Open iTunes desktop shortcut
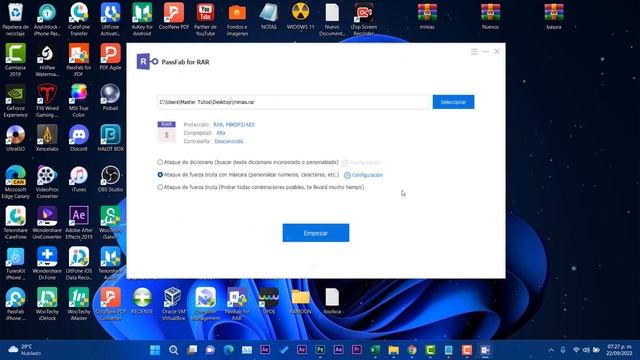 click(79, 179)
